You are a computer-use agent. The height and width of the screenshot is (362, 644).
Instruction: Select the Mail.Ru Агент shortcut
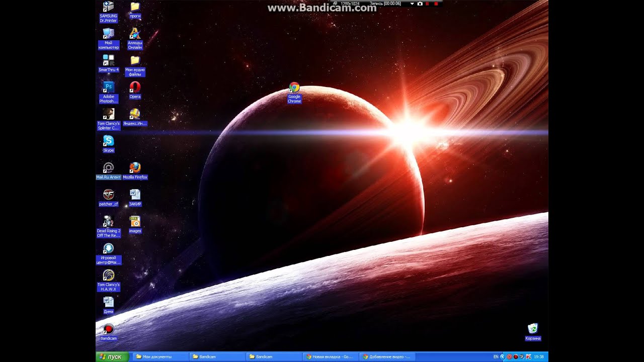108,171
